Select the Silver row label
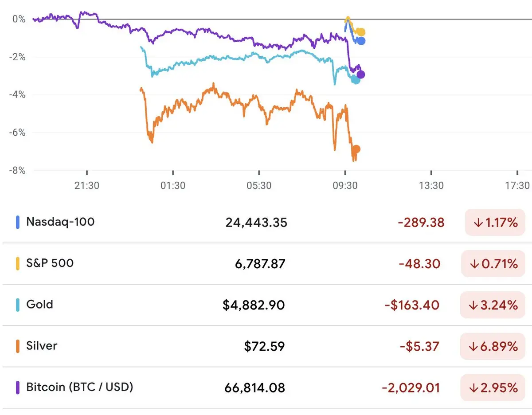Image resolution: width=532 pixels, height=415 pixels. tap(42, 345)
